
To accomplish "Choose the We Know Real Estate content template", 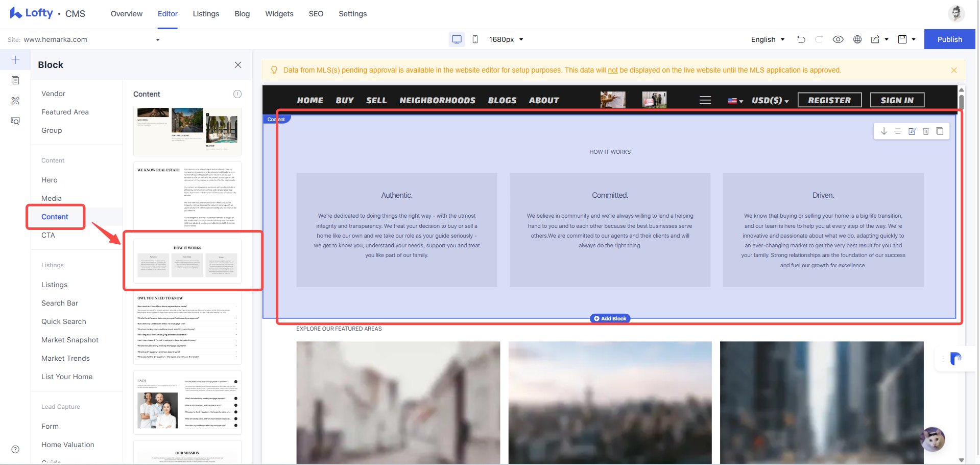I will point(187,196).
